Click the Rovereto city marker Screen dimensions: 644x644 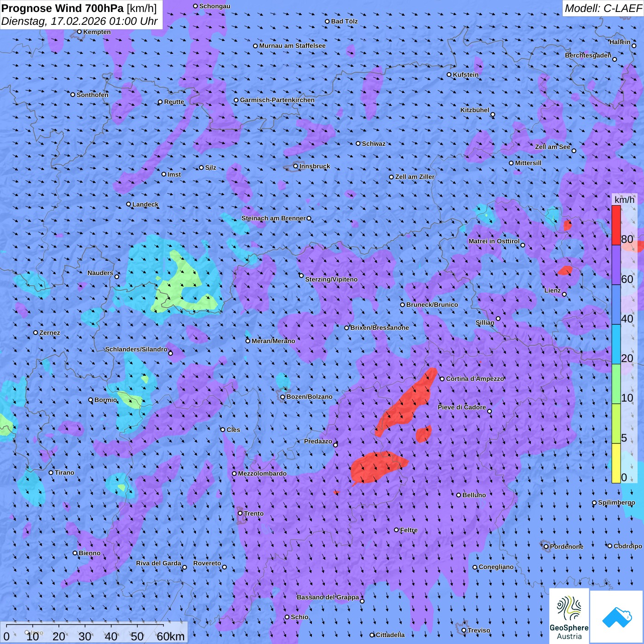224,567
